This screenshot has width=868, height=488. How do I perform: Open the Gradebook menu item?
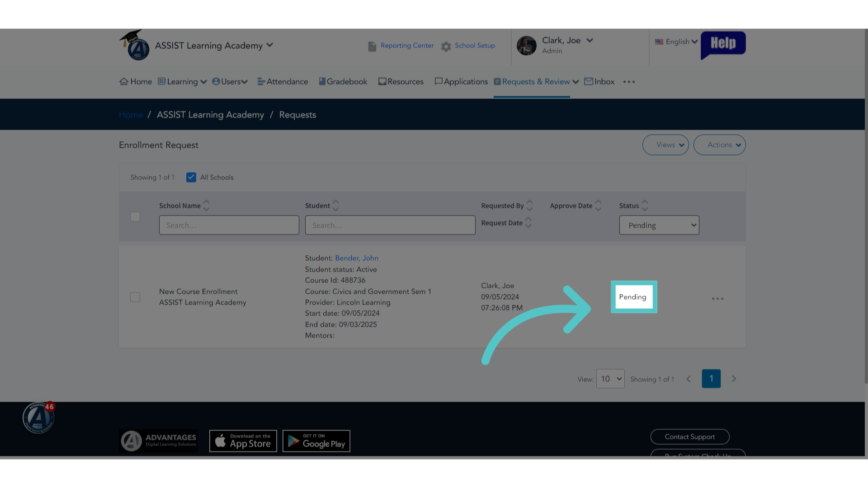(343, 81)
